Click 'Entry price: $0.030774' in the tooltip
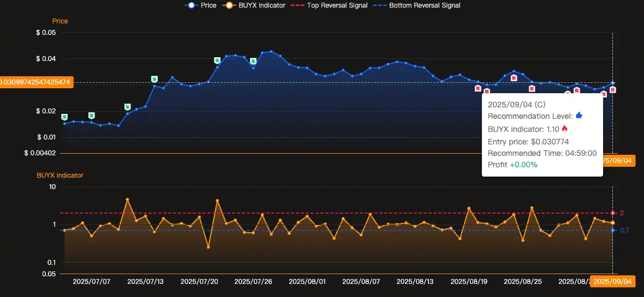 click(x=528, y=142)
